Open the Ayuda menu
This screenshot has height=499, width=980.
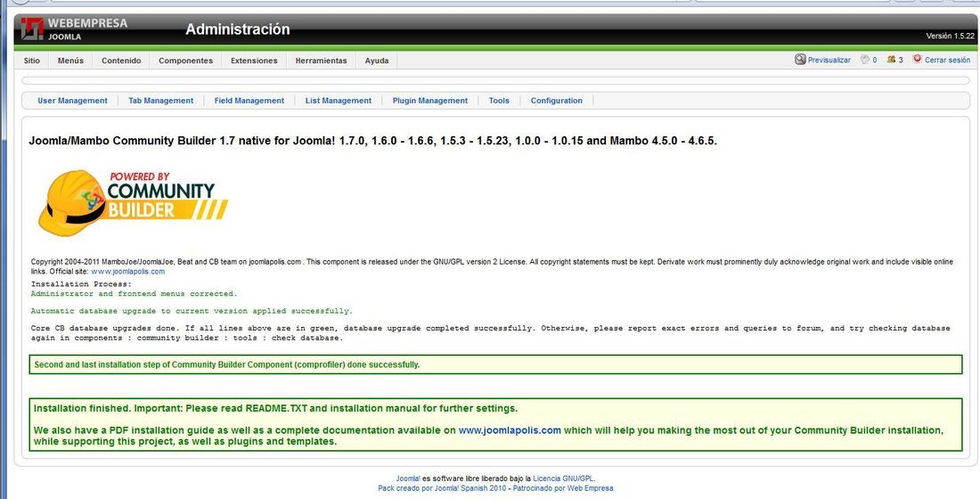[x=377, y=61]
